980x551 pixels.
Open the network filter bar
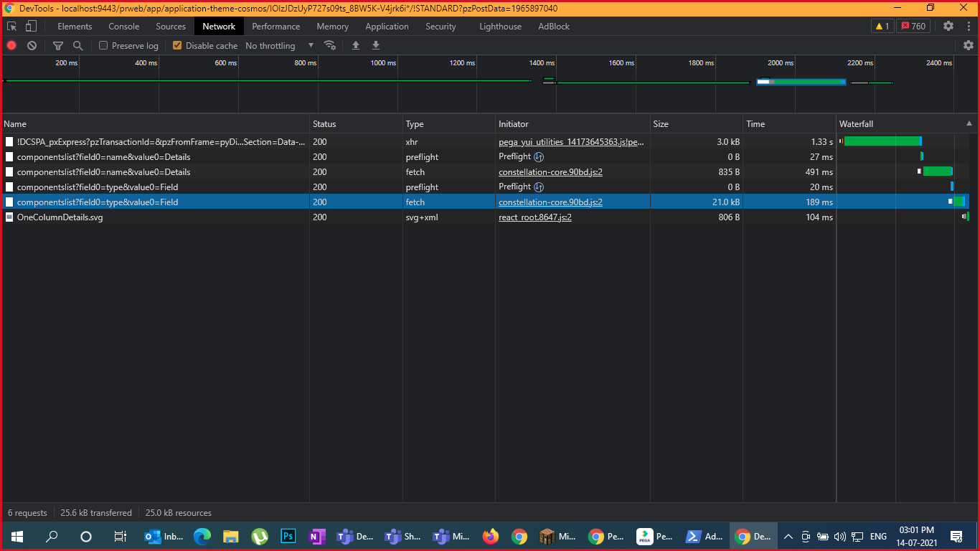tap(57, 45)
